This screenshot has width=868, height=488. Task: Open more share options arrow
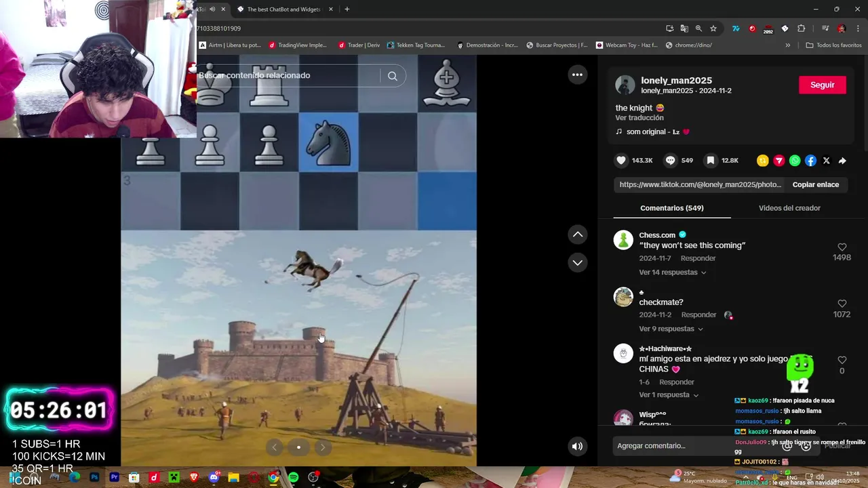click(842, 161)
